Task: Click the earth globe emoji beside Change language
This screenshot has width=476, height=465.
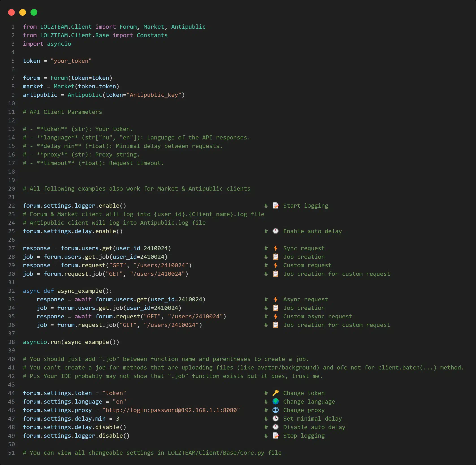Action: (275, 402)
